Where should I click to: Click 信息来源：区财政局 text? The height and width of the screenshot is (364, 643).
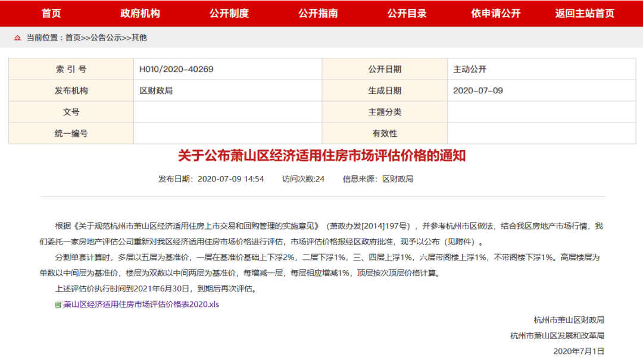click(x=378, y=179)
